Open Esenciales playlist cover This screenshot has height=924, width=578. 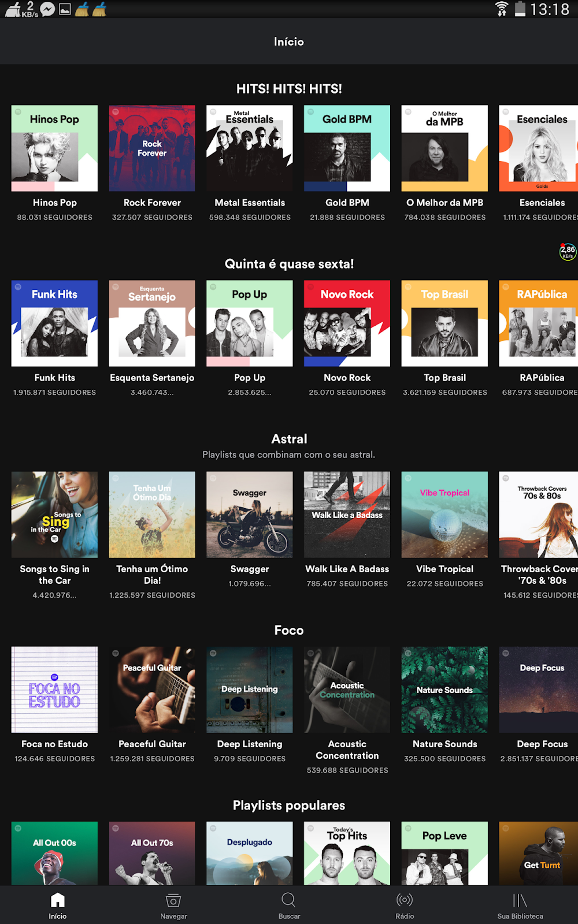(539, 148)
